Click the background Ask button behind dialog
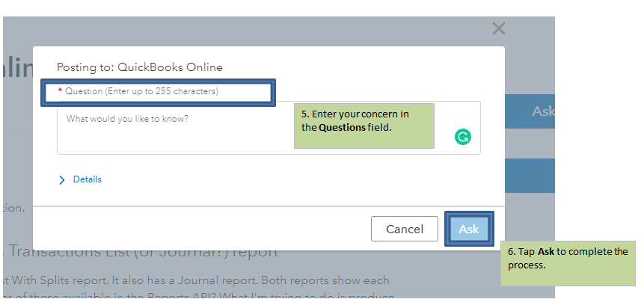 tap(542, 111)
